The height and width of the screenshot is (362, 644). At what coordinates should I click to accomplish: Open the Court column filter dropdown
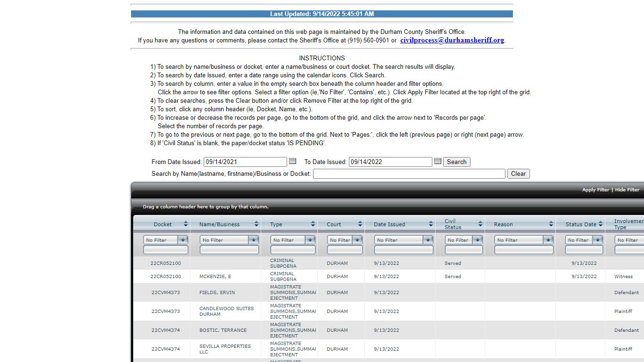(x=357, y=240)
